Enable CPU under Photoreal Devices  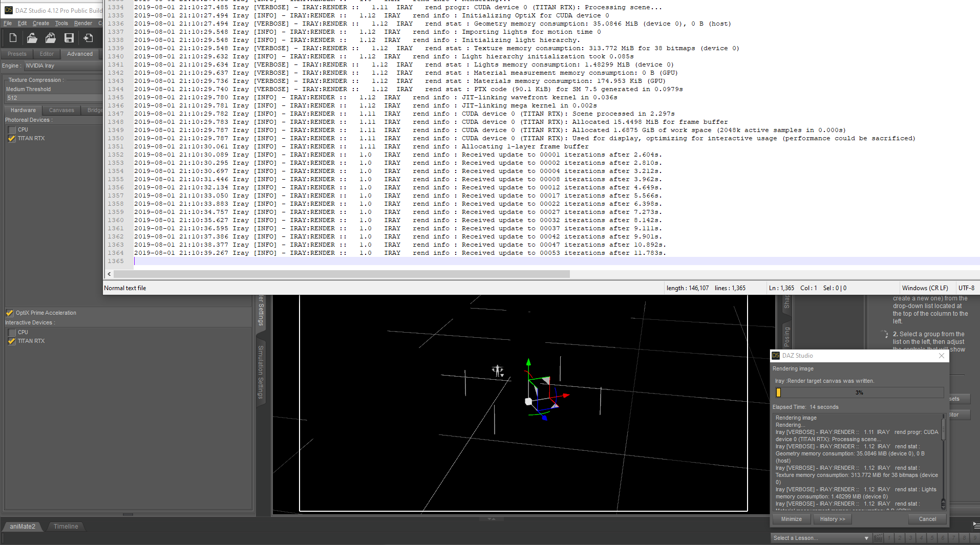(12, 130)
